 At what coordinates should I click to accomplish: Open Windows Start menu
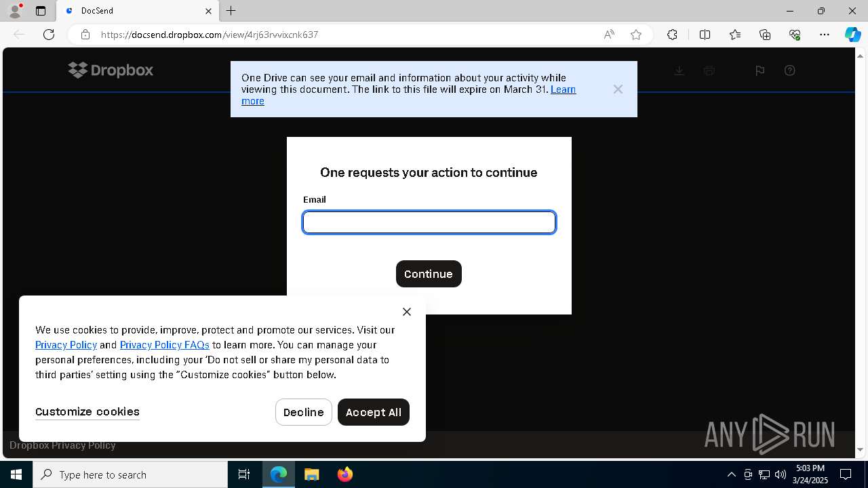pyautogui.click(x=16, y=474)
